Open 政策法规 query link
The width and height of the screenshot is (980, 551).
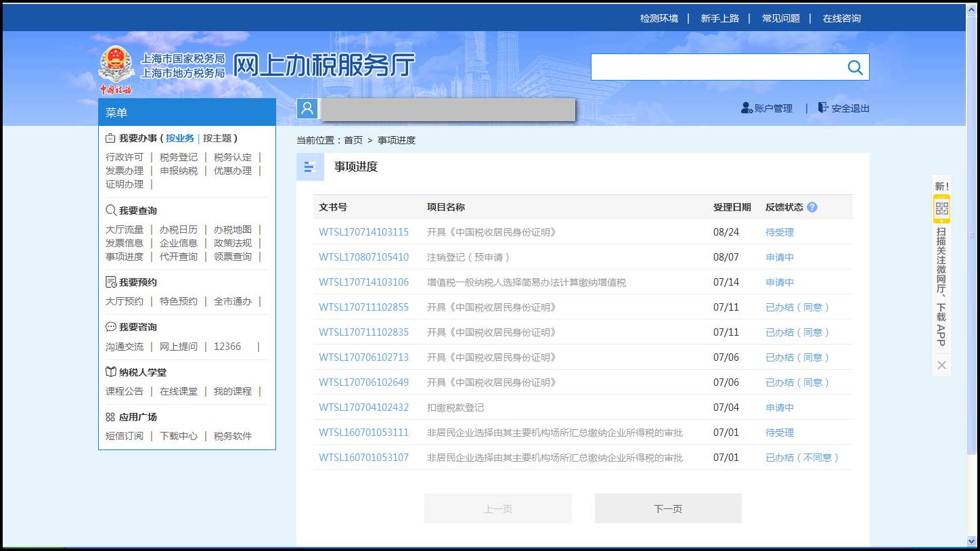coord(233,243)
